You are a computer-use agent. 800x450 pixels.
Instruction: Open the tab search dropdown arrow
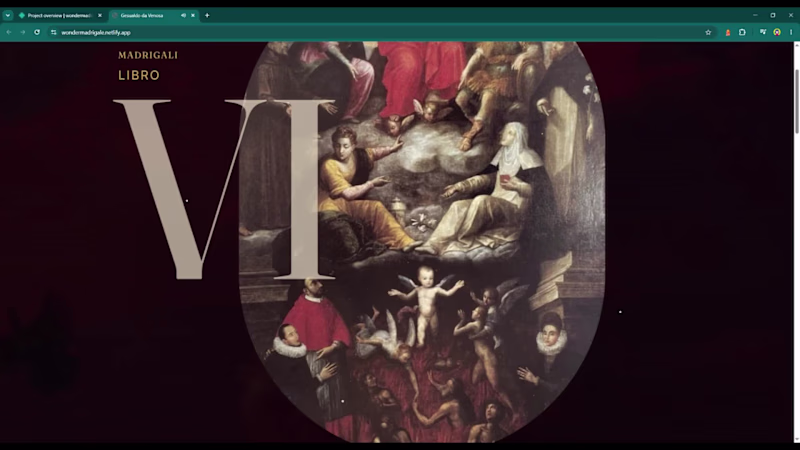(8, 15)
